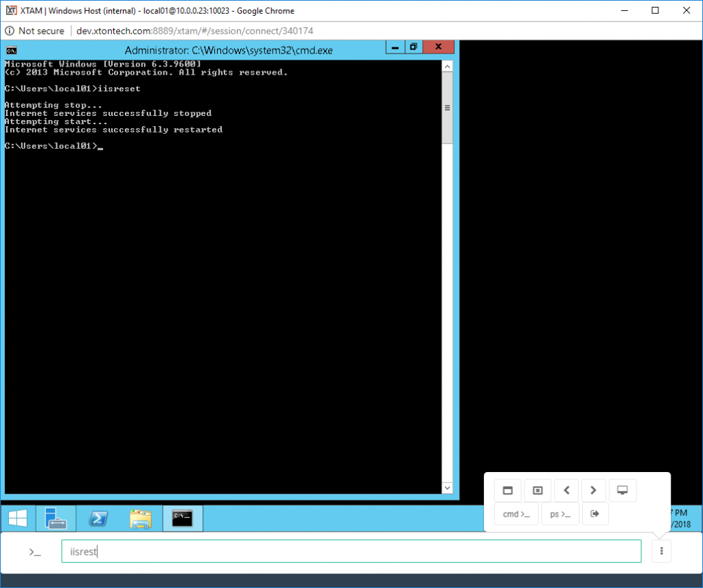Select the cmd.exe taskbar icon
The width and height of the screenshot is (703, 588).
coord(182,519)
